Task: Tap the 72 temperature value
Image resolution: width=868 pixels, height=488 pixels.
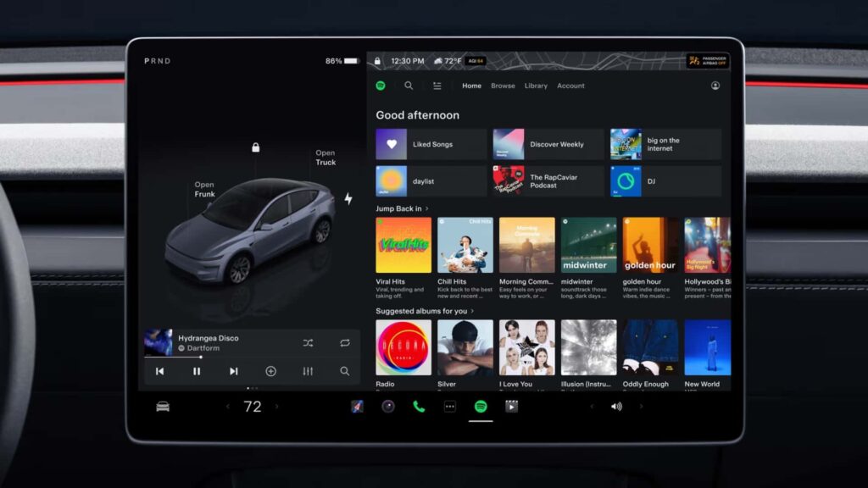Action: tap(253, 407)
